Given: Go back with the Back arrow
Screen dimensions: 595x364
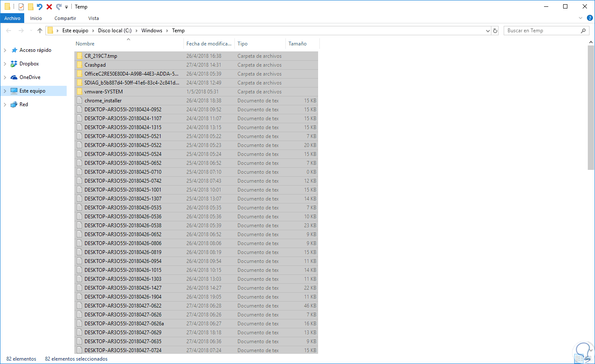Looking at the screenshot, I should coord(8,31).
